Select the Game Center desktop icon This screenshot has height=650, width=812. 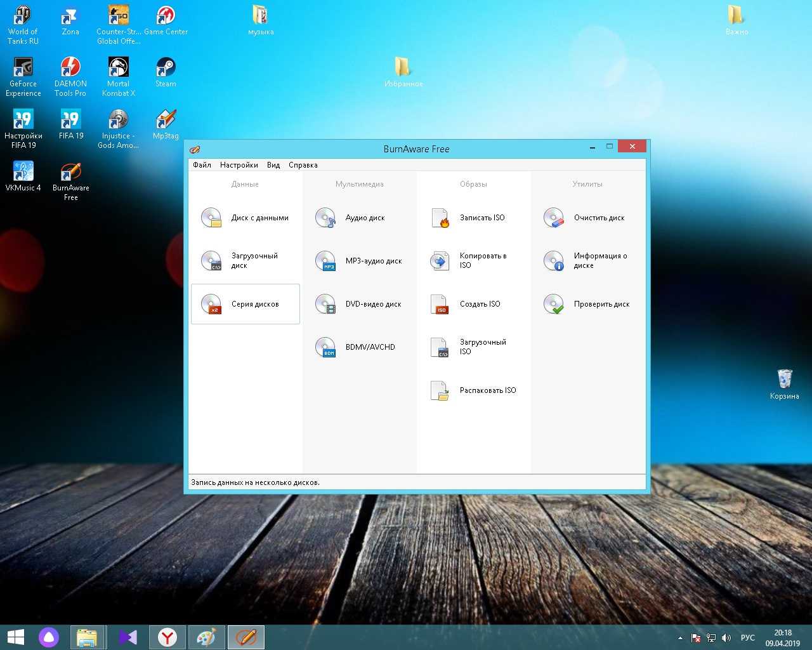tap(166, 22)
